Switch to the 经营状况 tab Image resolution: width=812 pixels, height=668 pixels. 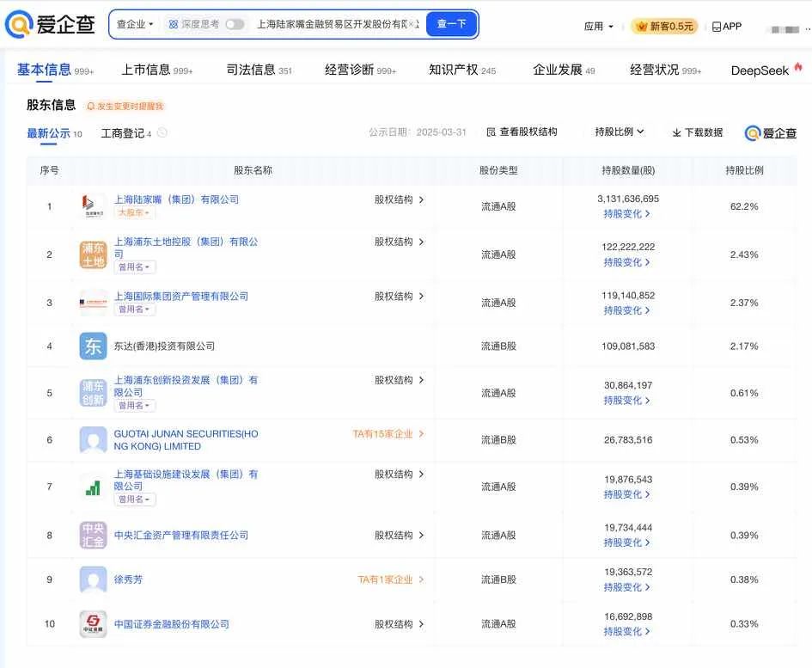pyautogui.click(x=665, y=70)
